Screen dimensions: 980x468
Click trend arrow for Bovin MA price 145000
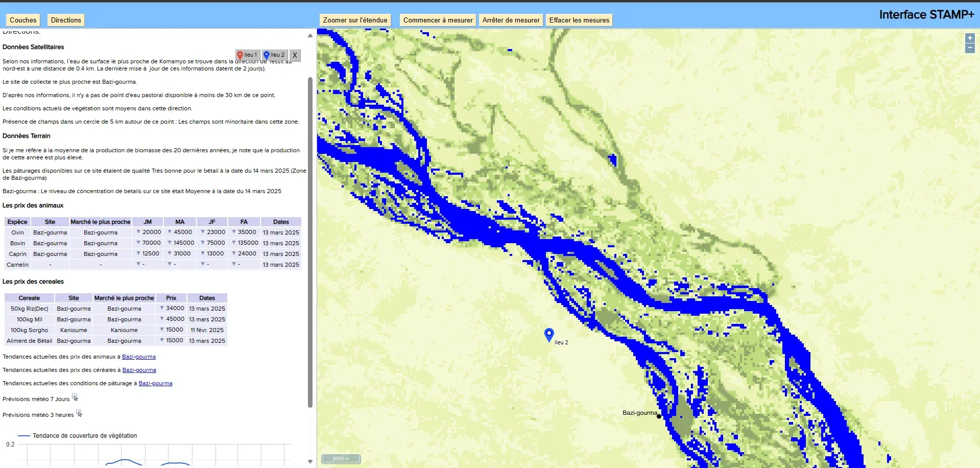point(170,243)
